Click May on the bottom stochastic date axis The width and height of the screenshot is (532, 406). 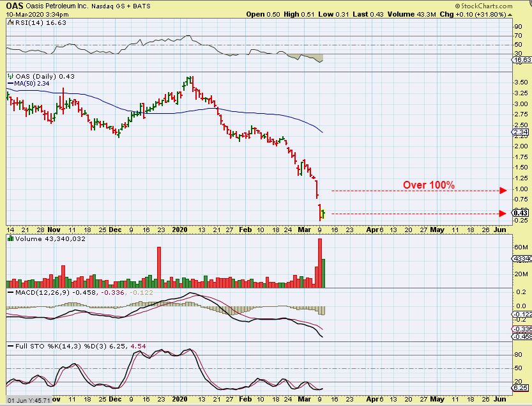coord(437,399)
